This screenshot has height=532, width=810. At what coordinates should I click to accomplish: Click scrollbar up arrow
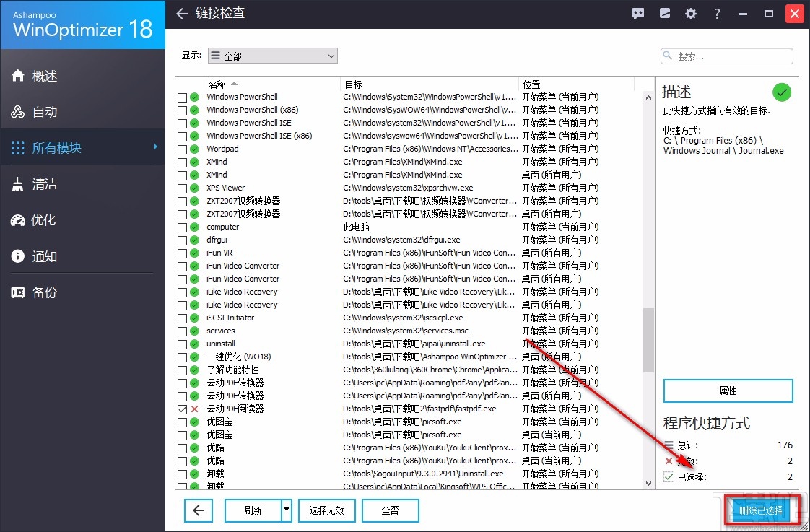[x=648, y=97]
